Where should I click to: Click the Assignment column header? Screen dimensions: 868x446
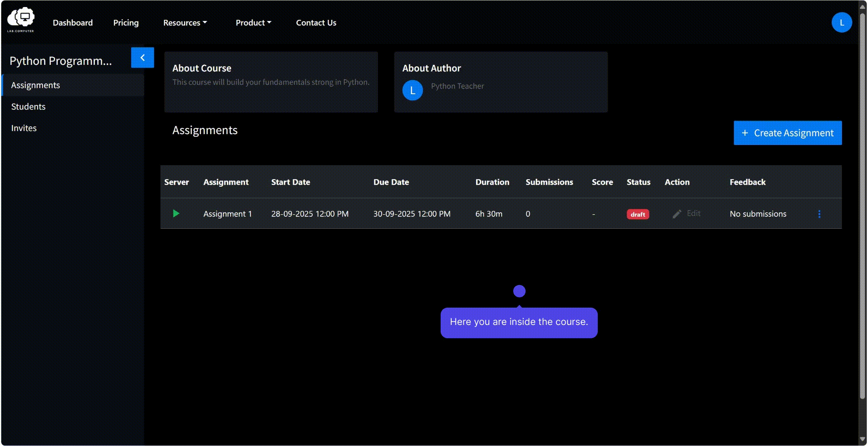(226, 182)
